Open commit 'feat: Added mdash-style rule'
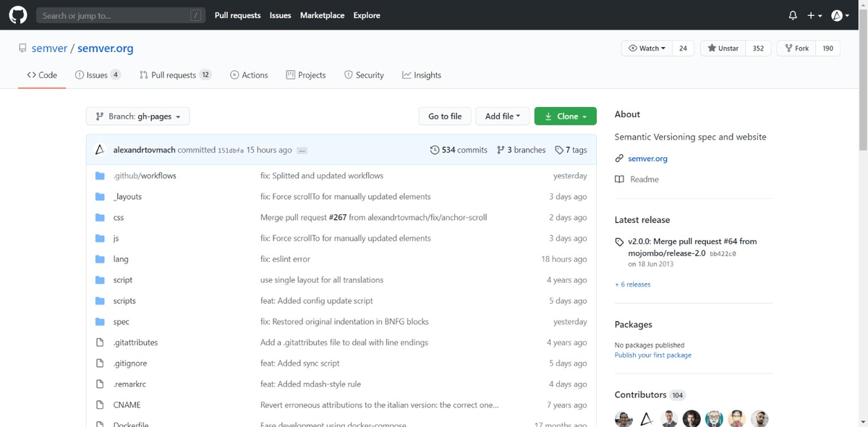The height and width of the screenshot is (427, 868). (x=310, y=384)
